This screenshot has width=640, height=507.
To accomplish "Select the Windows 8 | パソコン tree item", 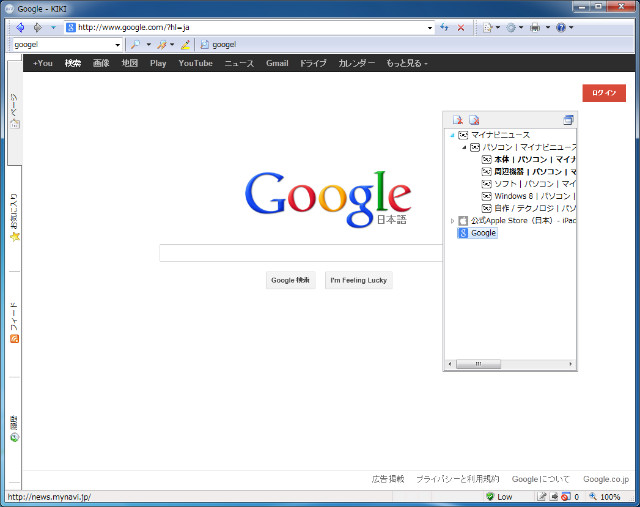I will pos(529,196).
